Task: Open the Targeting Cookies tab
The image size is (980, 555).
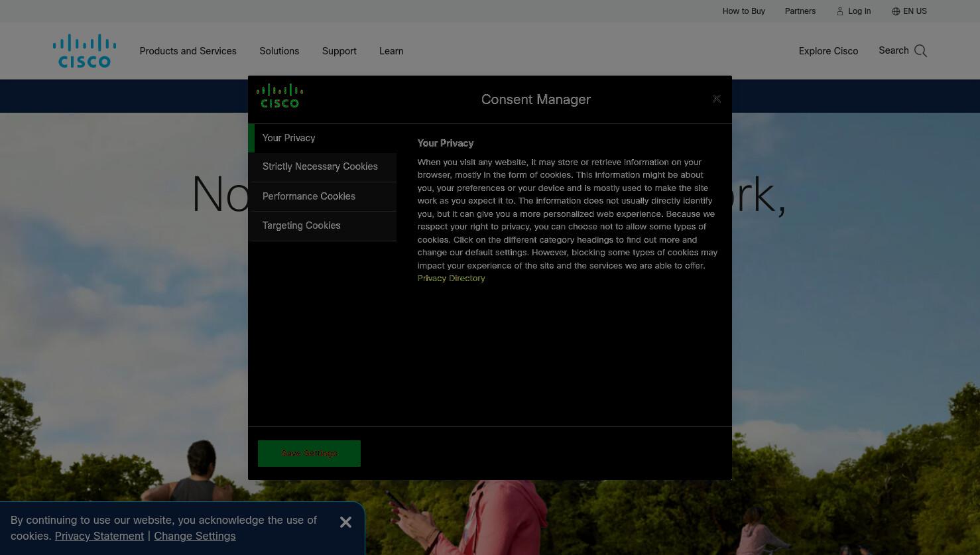Action: coord(324,226)
